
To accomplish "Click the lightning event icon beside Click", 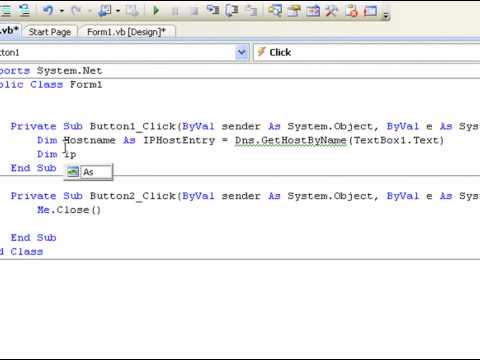I will point(261,52).
